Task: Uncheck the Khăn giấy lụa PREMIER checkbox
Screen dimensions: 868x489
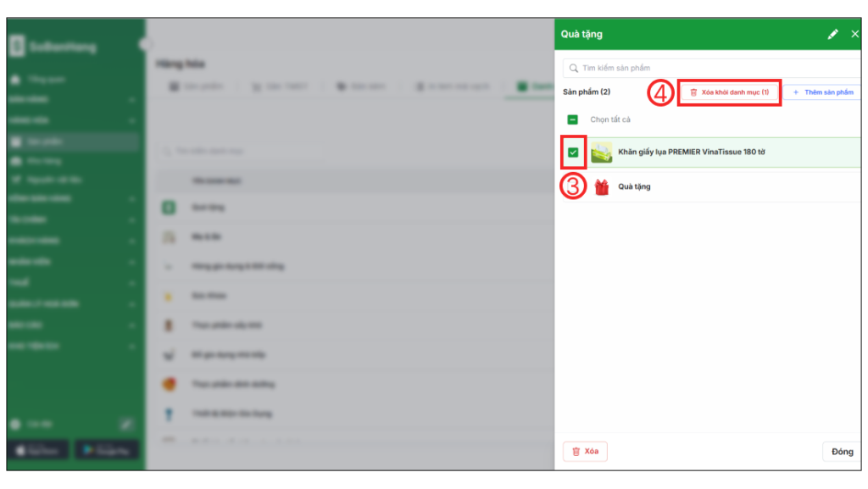Action: [x=573, y=153]
